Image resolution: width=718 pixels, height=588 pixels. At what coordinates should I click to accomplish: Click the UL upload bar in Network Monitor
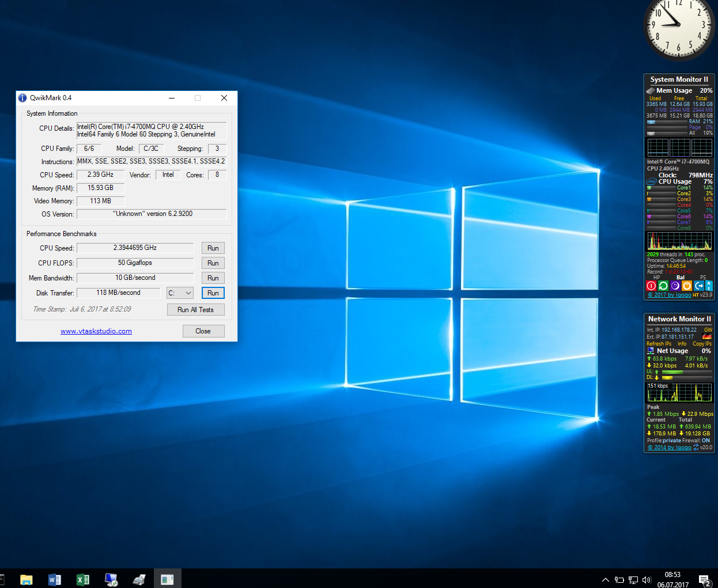tap(686, 372)
